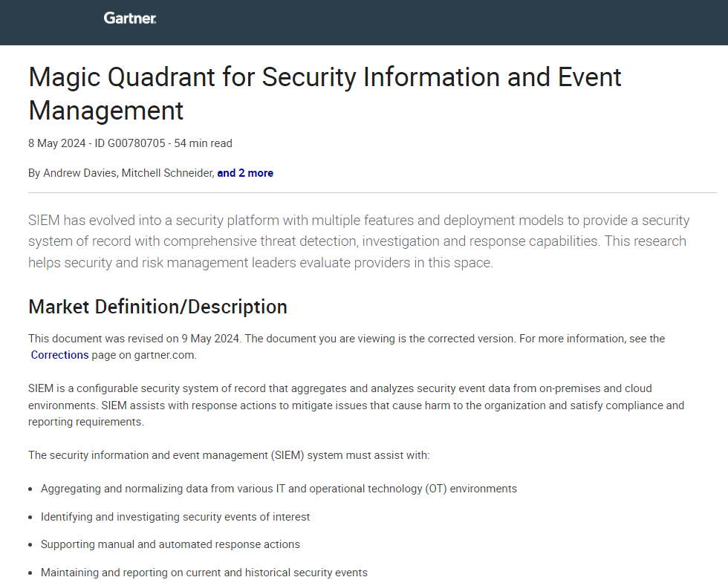
Task: Click the grey SIEM summary paragraph
Action: [x=358, y=241]
